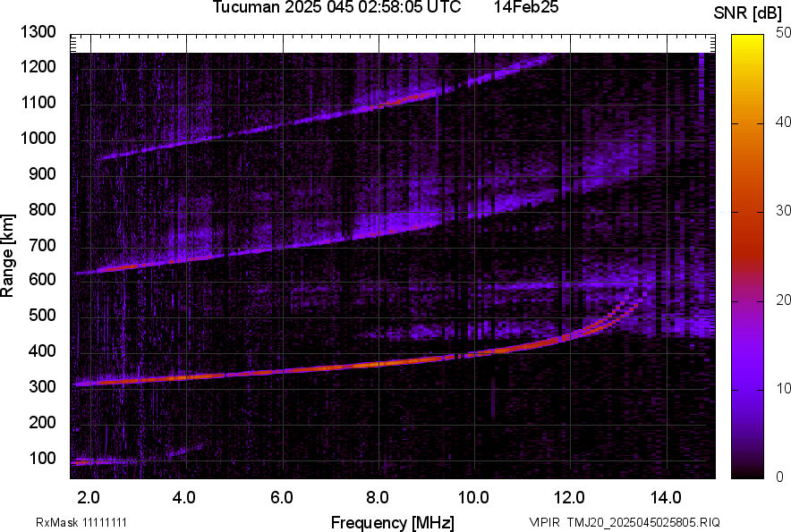Click the colorbar tick label "40"
The image size is (791, 532).
click(x=783, y=122)
